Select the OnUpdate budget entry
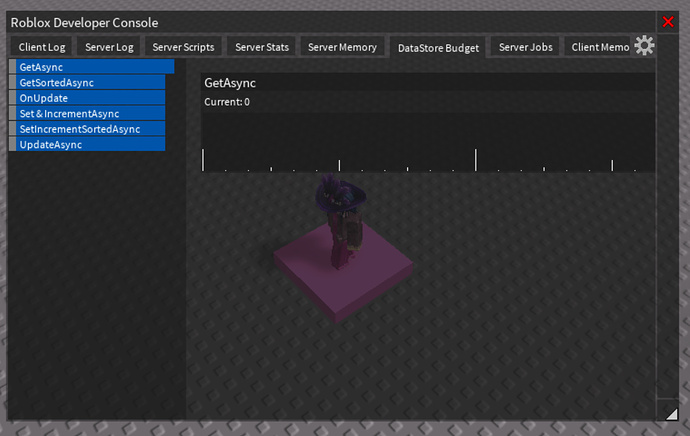The width and height of the screenshot is (690, 436). (87, 98)
